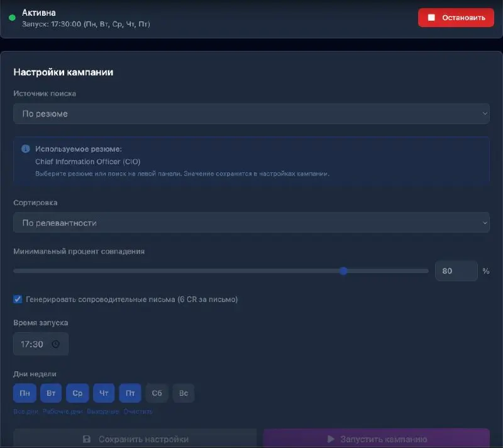Click the 80 percent input field

pos(456,271)
